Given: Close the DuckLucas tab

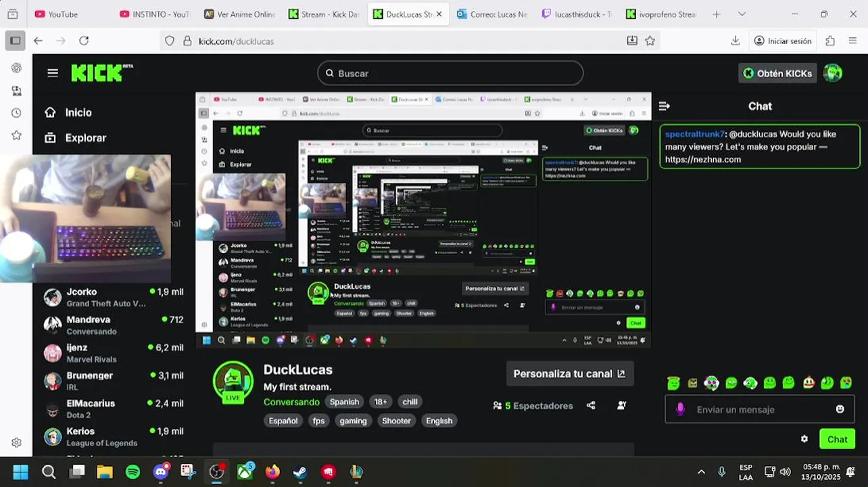Looking at the screenshot, I should point(439,14).
